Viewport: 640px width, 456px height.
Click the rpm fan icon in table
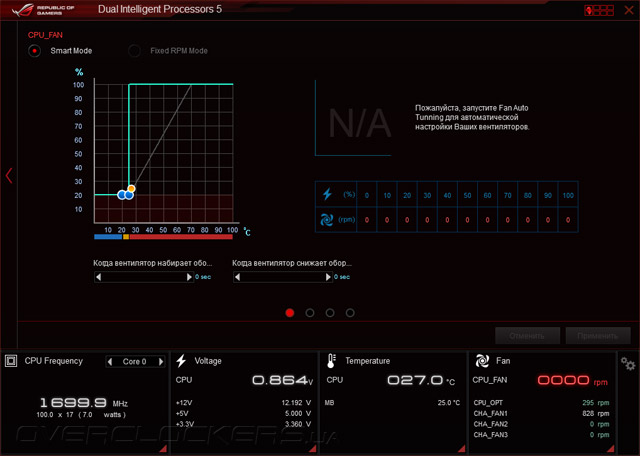coord(327,220)
